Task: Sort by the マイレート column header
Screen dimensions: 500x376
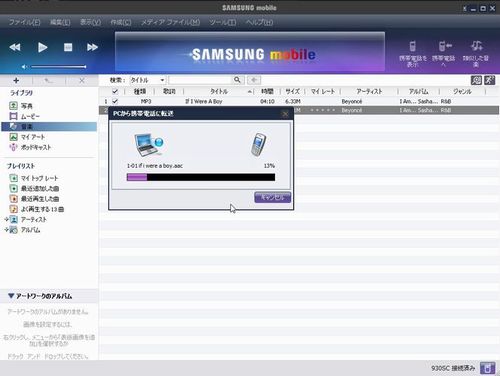Action: click(x=323, y=91)
